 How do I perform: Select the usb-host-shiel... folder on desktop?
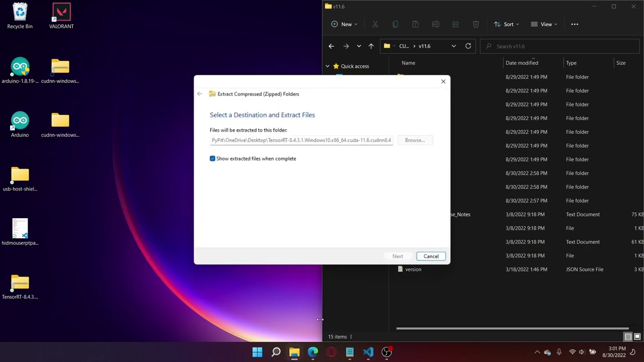(x=20, y=178)
